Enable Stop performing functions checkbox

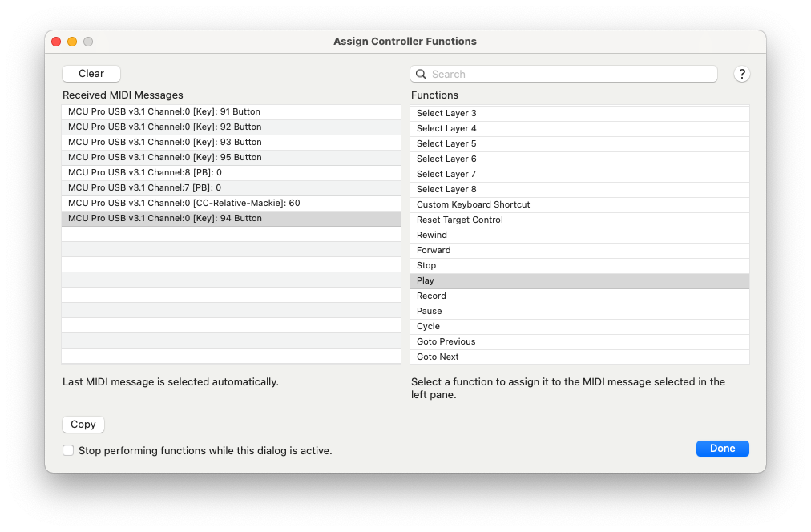(x=68, y=450)
